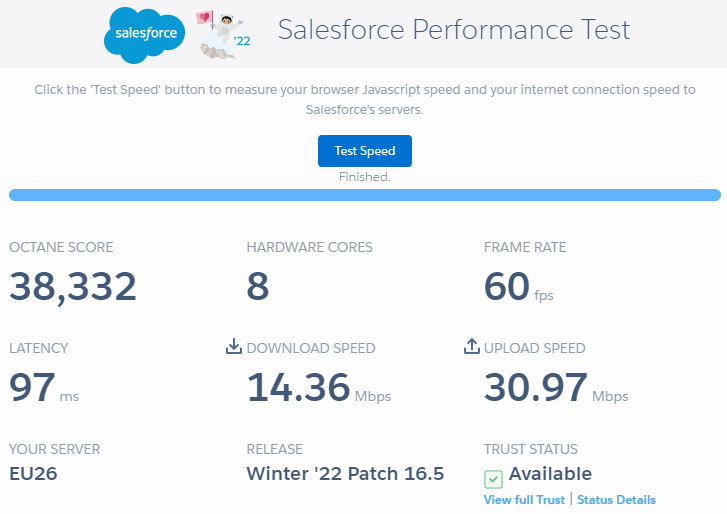This screenshot has height=514, width=727.
Task: Select the hardware cores value 8
Action: point(258,286)
